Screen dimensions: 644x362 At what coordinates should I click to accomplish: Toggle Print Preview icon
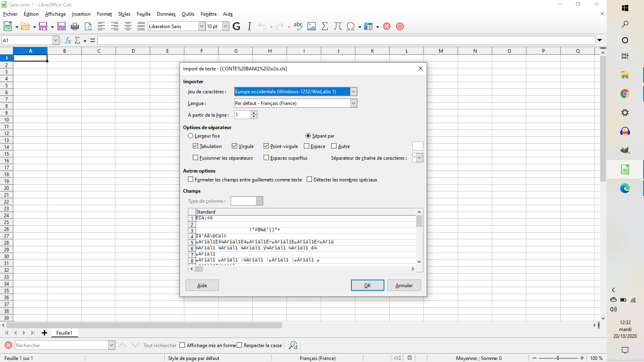click(88, 26)
